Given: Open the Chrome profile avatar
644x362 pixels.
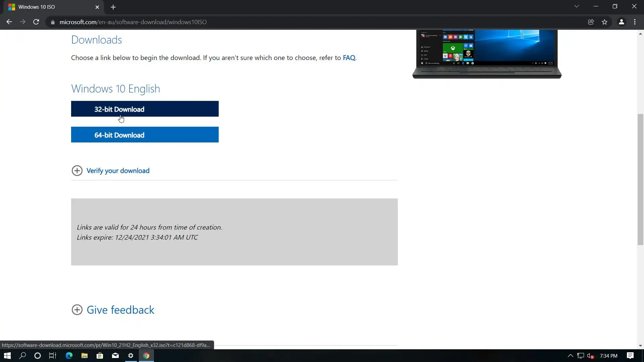Looking at the screenshot, I should 621,22.
